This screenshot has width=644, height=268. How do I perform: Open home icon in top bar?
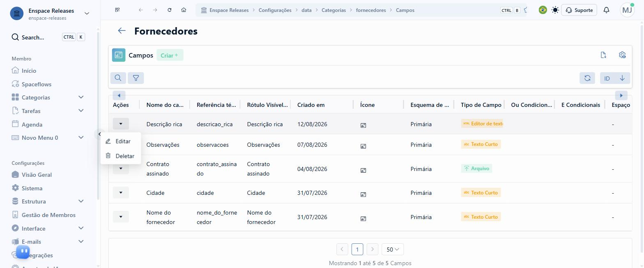click(x=184, y=10)
